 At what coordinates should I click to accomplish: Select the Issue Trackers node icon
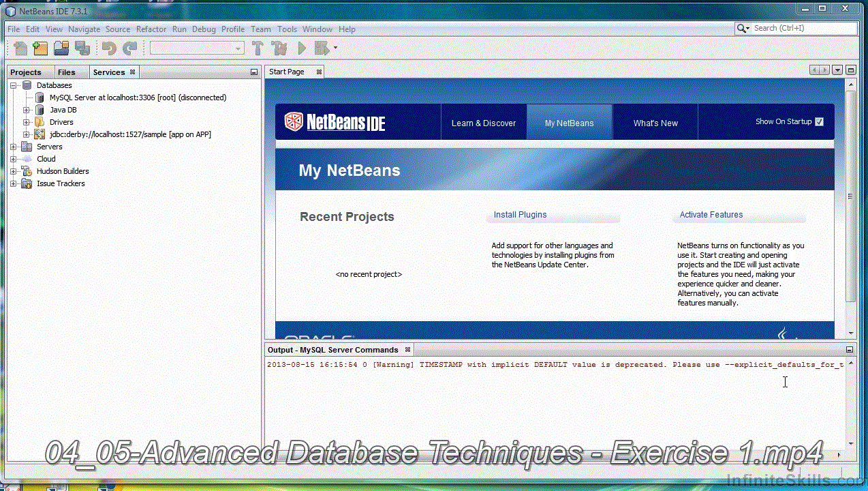point(27,183)
